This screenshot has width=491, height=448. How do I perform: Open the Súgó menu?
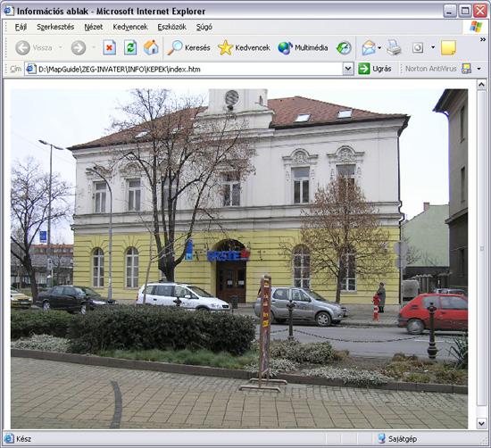pos(204,28)
